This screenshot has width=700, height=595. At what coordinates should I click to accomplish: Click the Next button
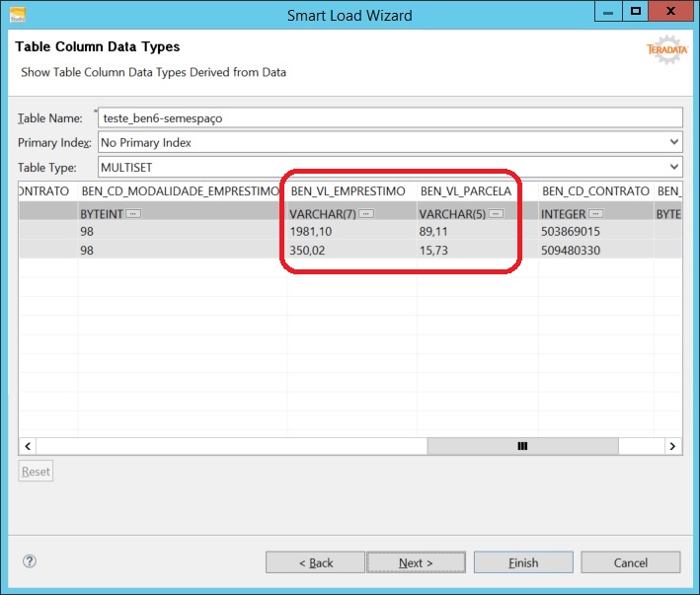416,562
